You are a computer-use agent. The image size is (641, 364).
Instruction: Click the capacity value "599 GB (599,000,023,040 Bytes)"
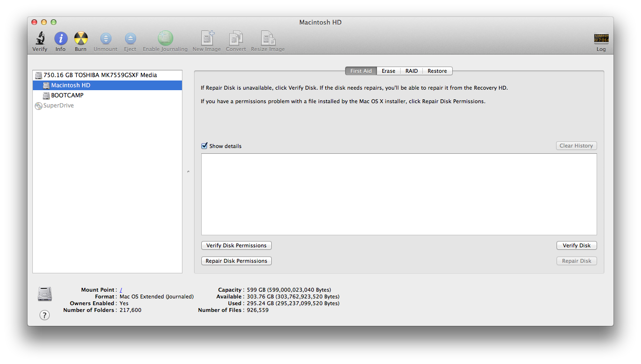coord(289,290)
